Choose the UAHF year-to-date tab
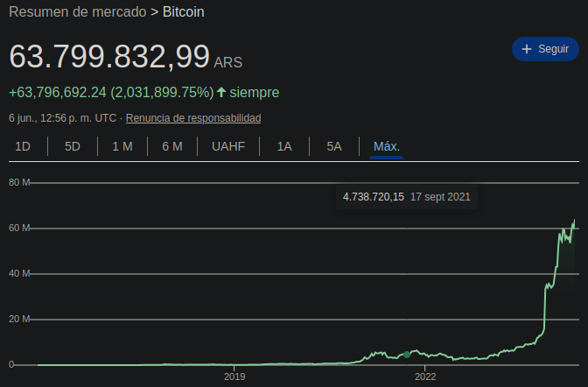The image size is (588, 387). coord(228,146)
